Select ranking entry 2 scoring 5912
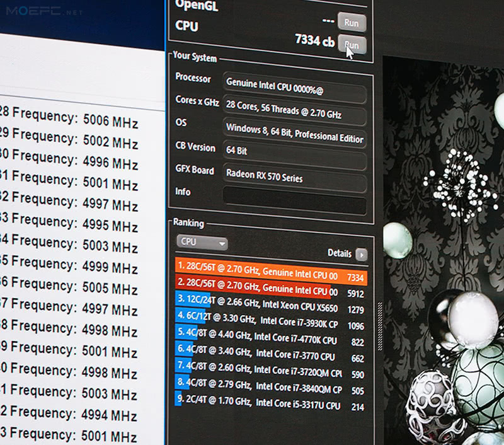Viewport: 504px width, 445px height. [x=271, y=287]
